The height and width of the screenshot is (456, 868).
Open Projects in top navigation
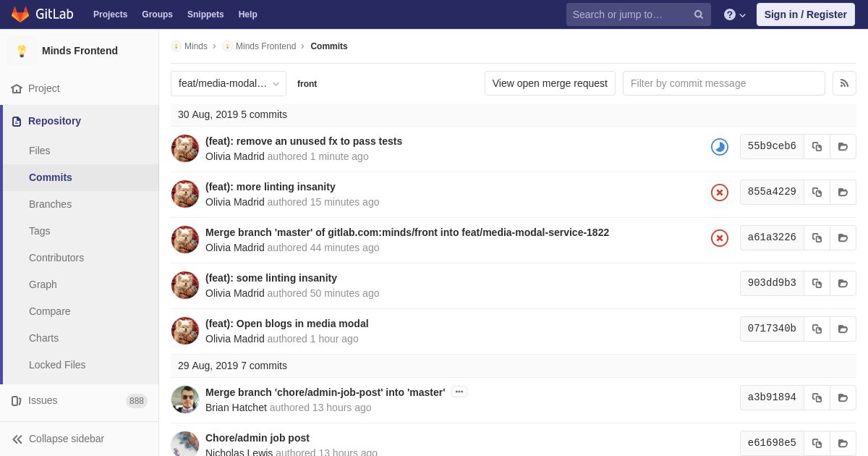tap(110, 14)
